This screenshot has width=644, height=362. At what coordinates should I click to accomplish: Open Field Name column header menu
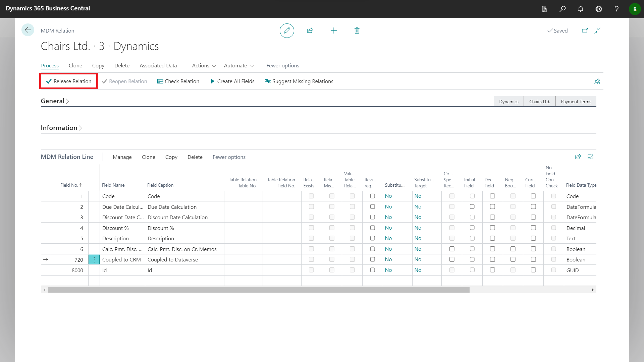click(x=113, y=185)
